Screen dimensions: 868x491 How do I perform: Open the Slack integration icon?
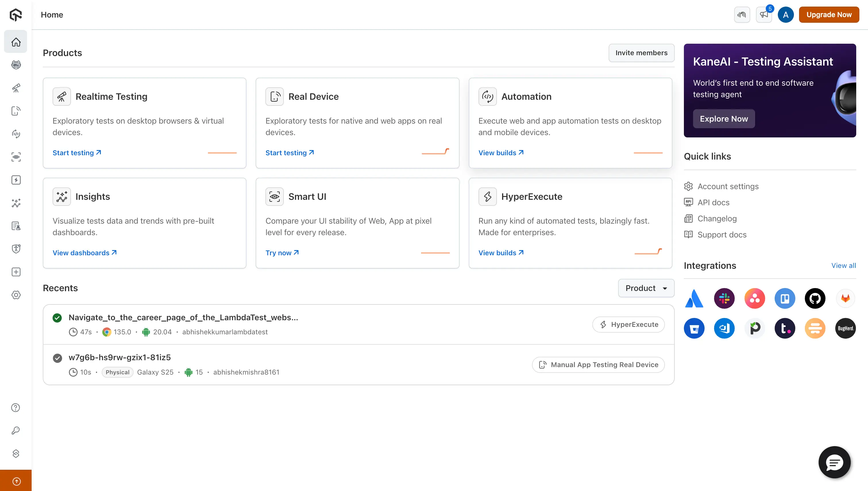tap(724, 298)
